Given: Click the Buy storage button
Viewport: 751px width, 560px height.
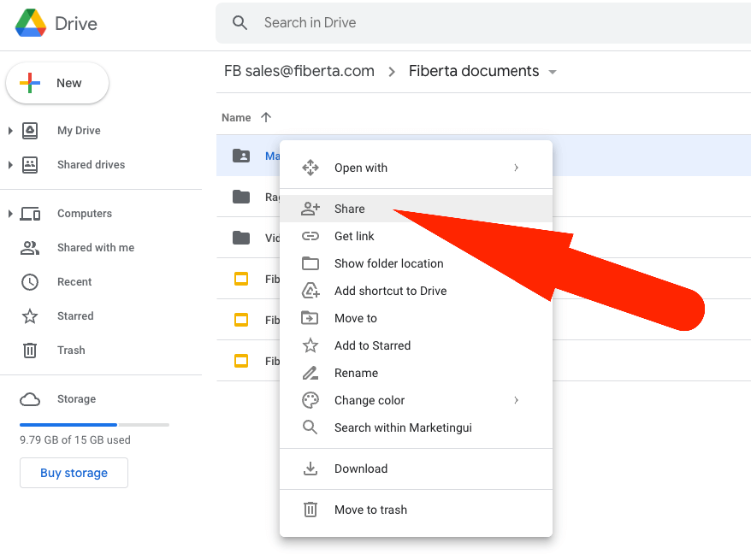Looking at the screenshot, I should (74, 473).
